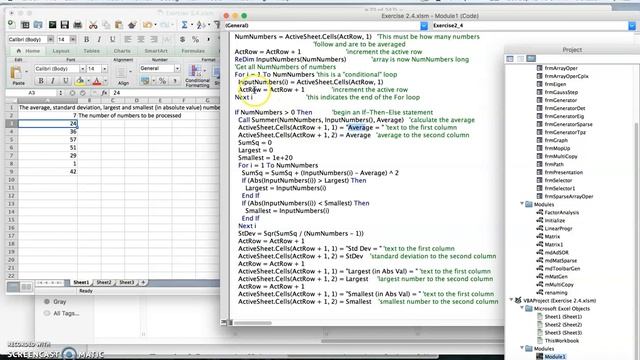The image size is (640, 360).
Task: Open the ribbon font size 14 dropdown
Action: (104, 69)
